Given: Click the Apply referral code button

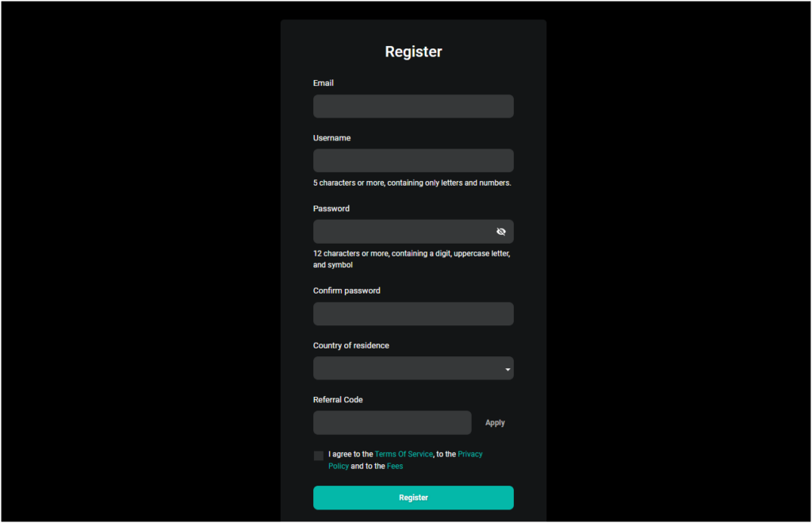Looking at the screenshot, I should [x=495, y=423].
